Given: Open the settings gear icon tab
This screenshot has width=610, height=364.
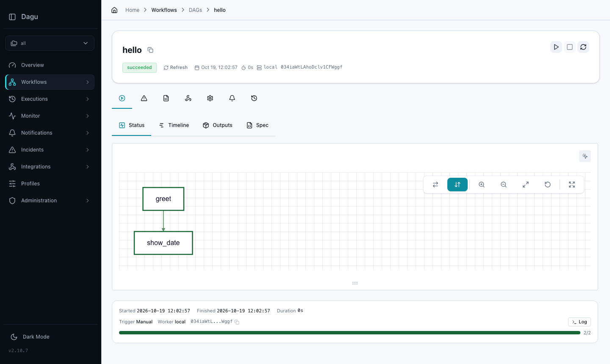Looking at the screenshot, I should pos(210,98).
